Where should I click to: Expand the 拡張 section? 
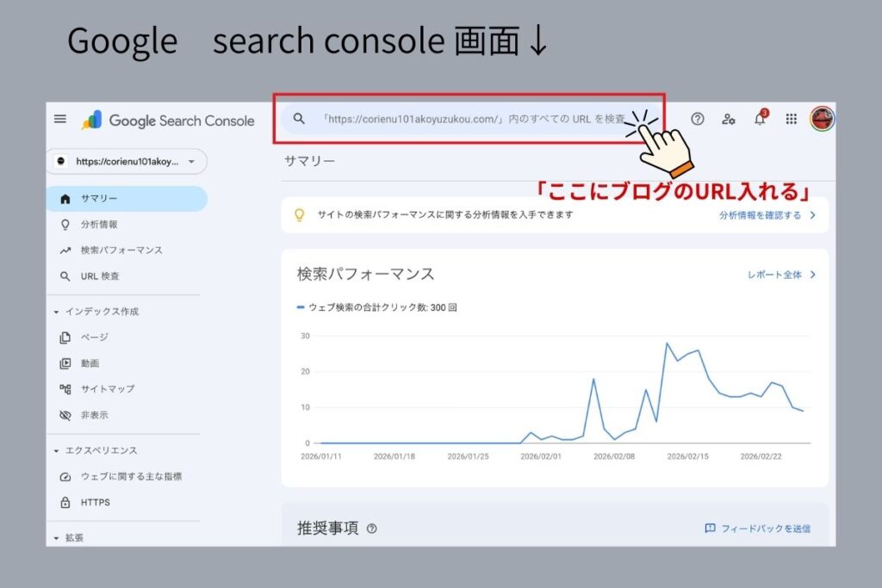57,537
